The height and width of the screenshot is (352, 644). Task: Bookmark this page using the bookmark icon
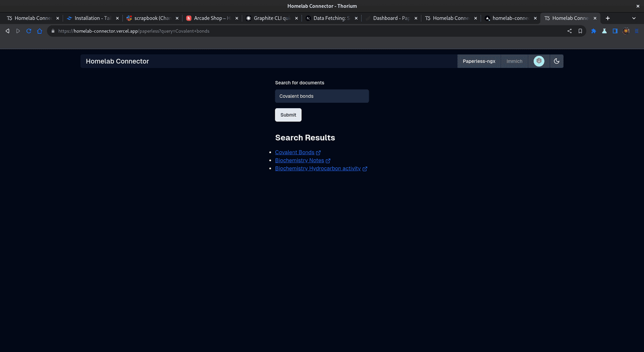point(580,31)
